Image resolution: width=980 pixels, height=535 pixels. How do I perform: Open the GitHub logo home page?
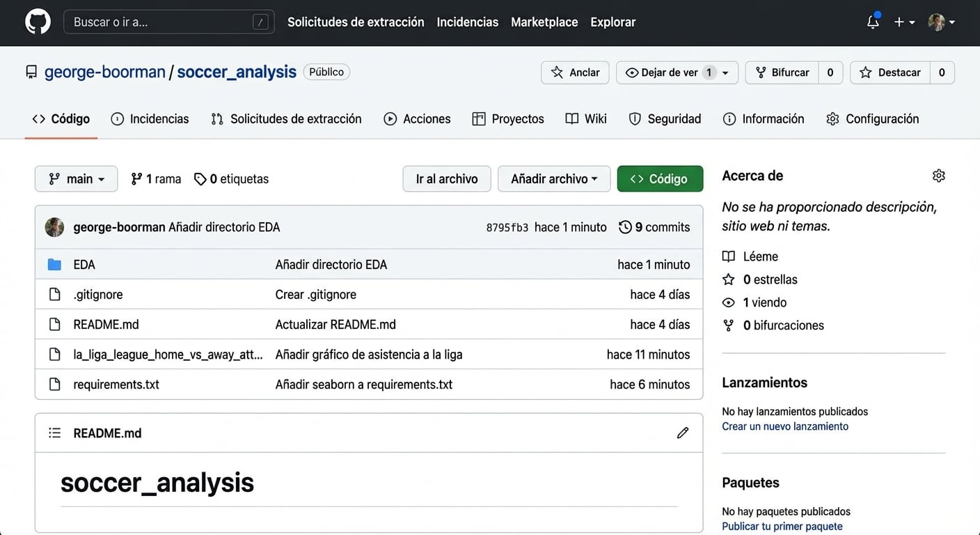coord(38,22)
